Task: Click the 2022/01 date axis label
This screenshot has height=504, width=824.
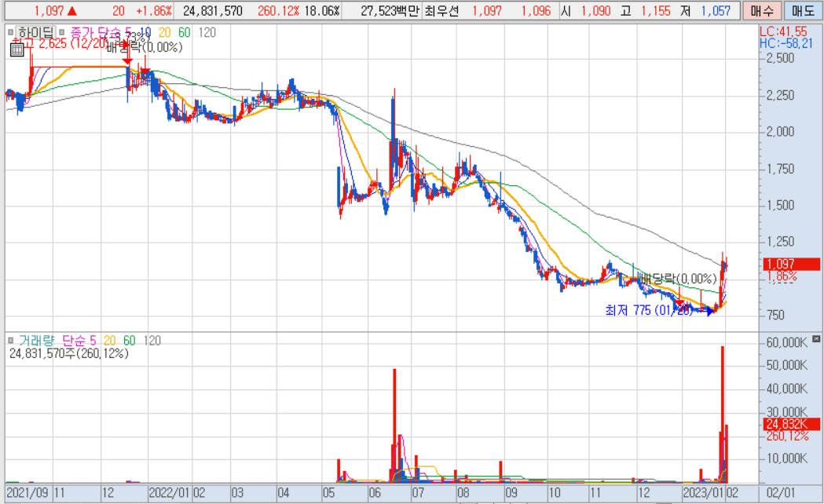Action: (169, 493)
